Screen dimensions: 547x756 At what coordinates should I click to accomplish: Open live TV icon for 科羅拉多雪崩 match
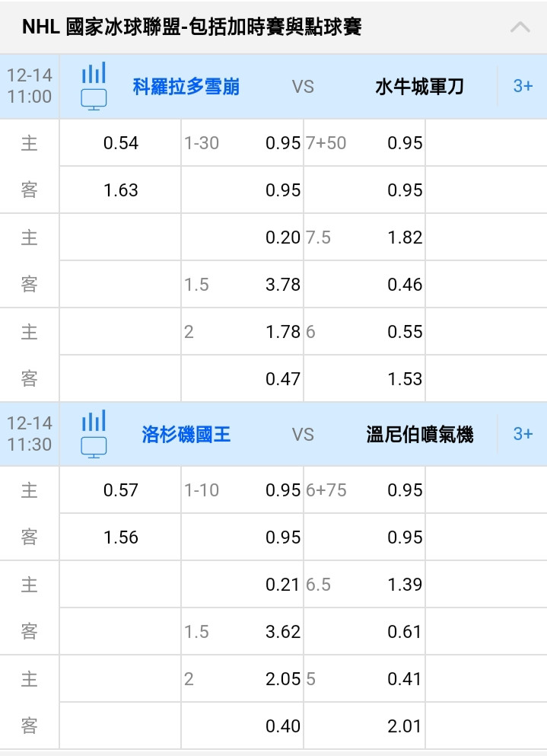[94, 100]
